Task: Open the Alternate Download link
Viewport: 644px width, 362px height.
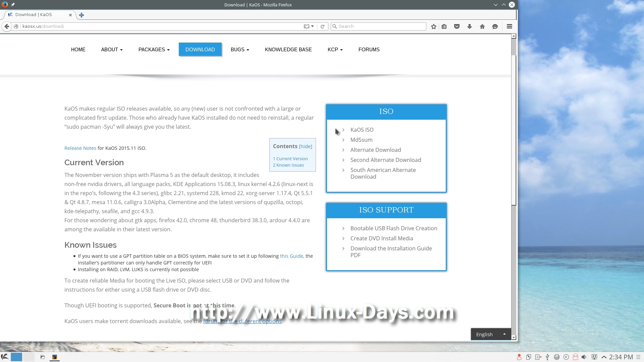Action: point(376,150)
